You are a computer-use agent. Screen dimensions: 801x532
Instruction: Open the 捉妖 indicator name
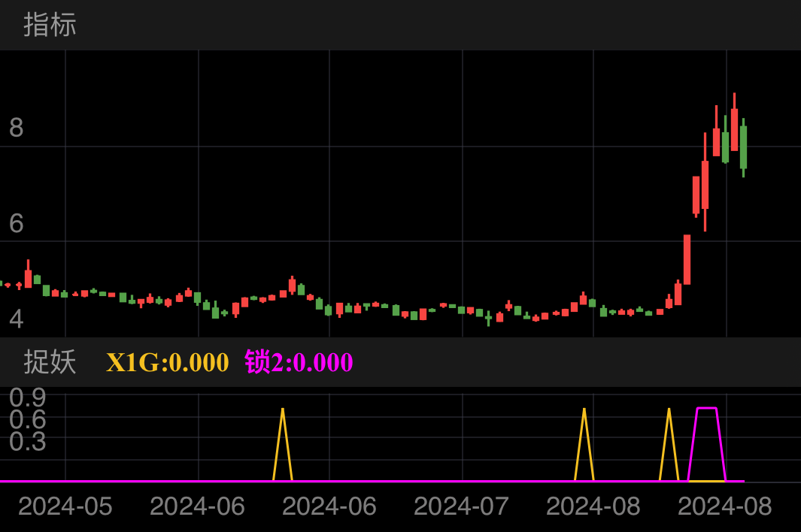coord(50,362)
